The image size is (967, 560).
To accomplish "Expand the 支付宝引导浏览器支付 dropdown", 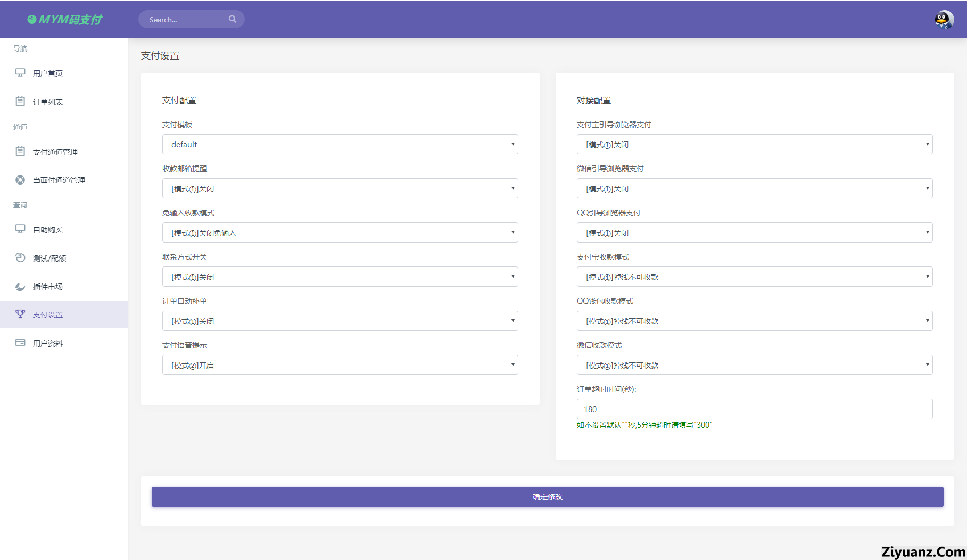I will pos(754,144).
